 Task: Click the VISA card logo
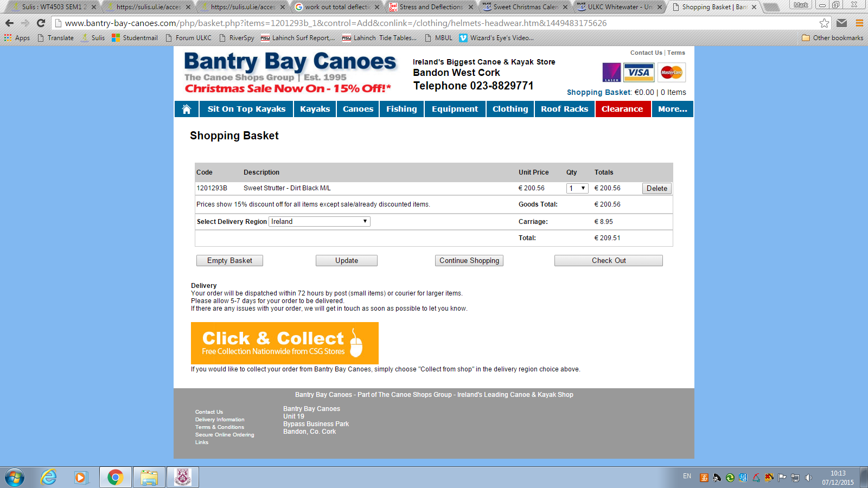[x=639, y=72]
